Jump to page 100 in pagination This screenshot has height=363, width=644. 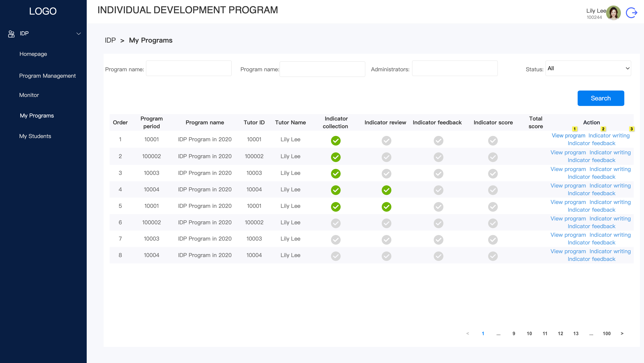click(607, 333)
